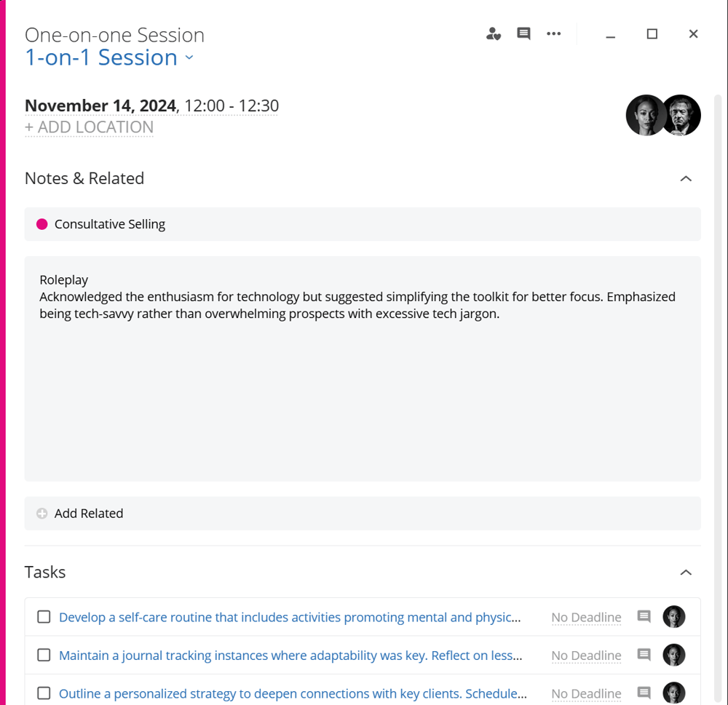Click assignee avatar on journal tracking task

673,655
